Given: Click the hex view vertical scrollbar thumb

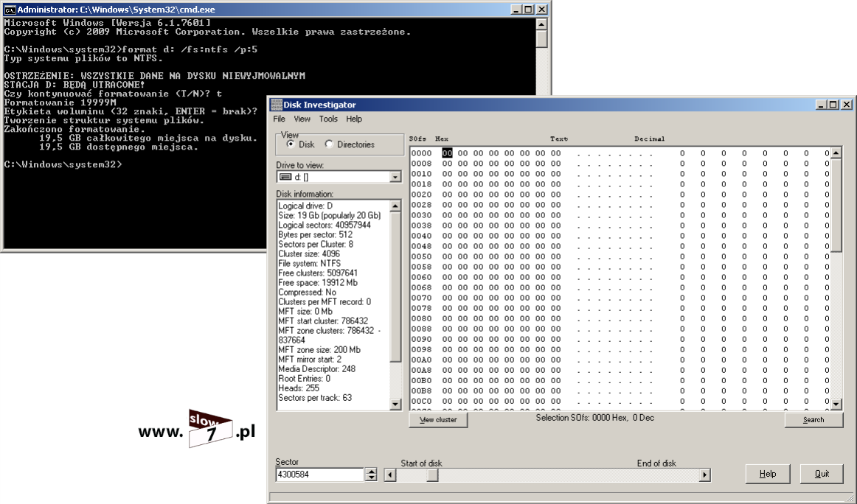Looking at the screenshot, I should [836, 206].
